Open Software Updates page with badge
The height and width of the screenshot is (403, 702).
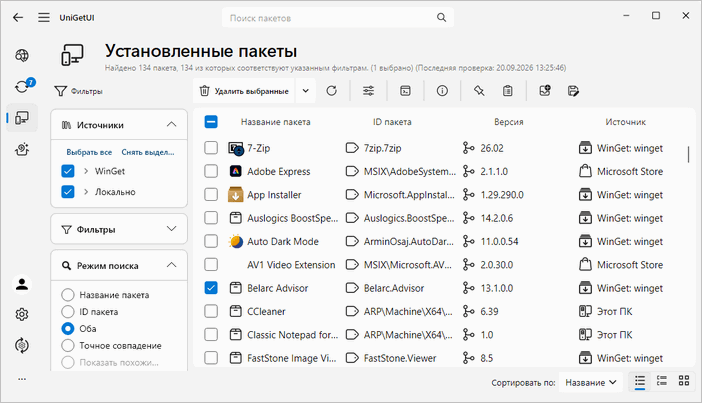coord(22,86)
